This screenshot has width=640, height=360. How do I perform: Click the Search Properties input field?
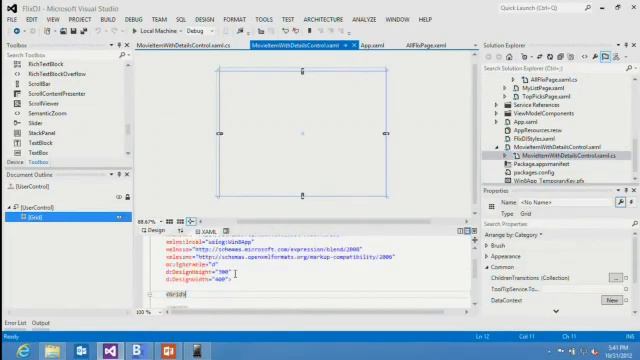(558, 224)
